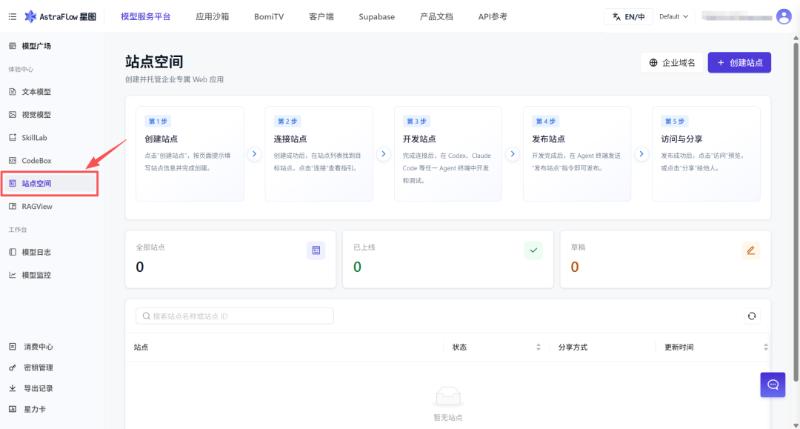Open the API参考 tab

(x=492, y=17)
